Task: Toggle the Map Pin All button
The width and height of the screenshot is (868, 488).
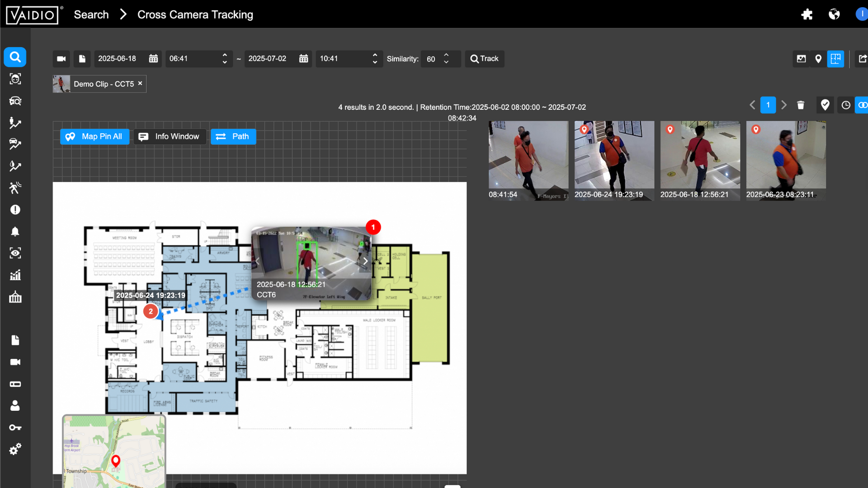Action: coord(94,136)
